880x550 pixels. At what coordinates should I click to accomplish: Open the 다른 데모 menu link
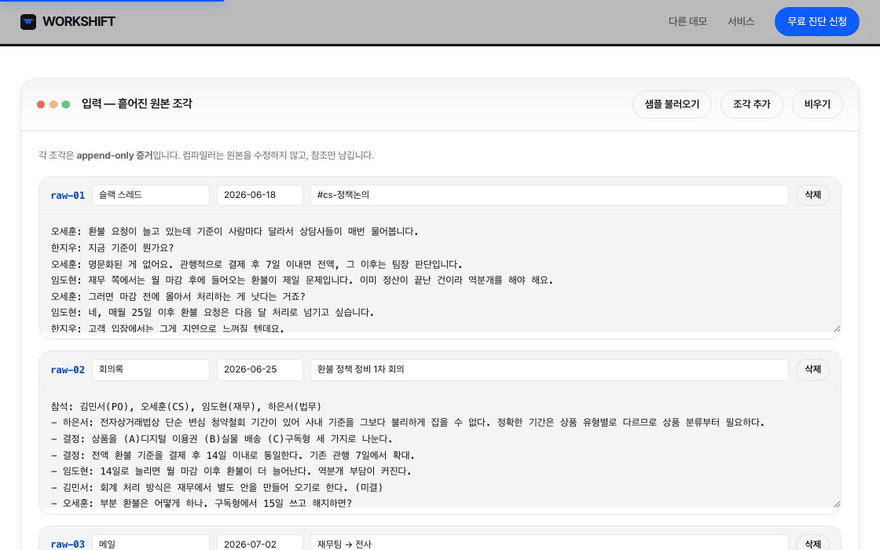(688, 21)
